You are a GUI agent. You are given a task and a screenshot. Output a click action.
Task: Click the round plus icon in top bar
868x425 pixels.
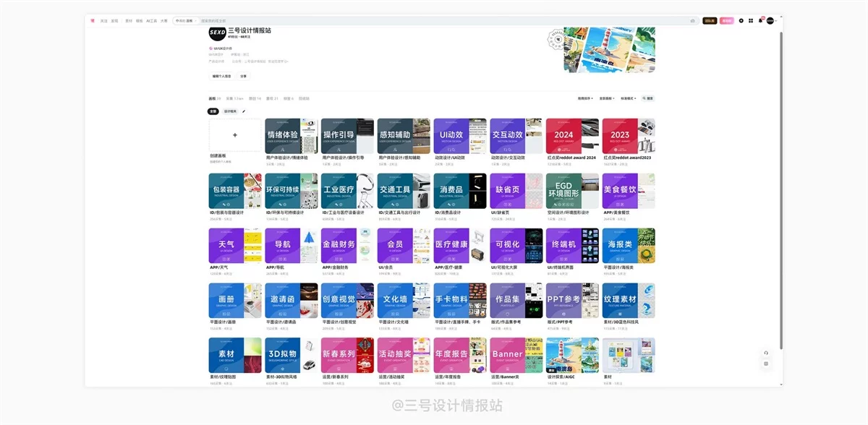[x=741, y=21]
